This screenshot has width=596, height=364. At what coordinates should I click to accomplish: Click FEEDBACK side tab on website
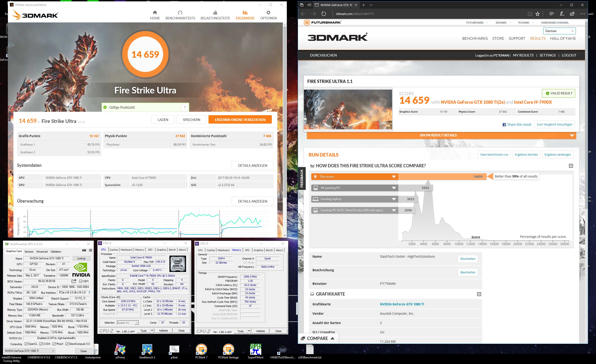pyautogui.click(x=302, y=178)
